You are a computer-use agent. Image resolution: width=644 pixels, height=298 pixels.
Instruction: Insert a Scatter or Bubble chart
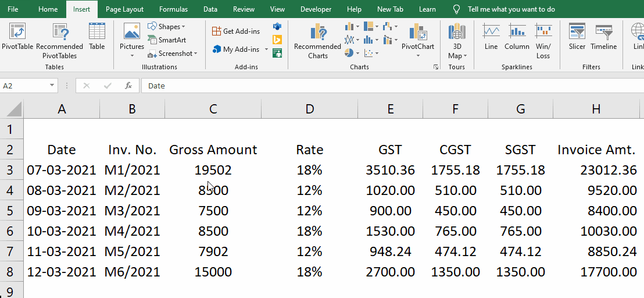tap(371, 53)
